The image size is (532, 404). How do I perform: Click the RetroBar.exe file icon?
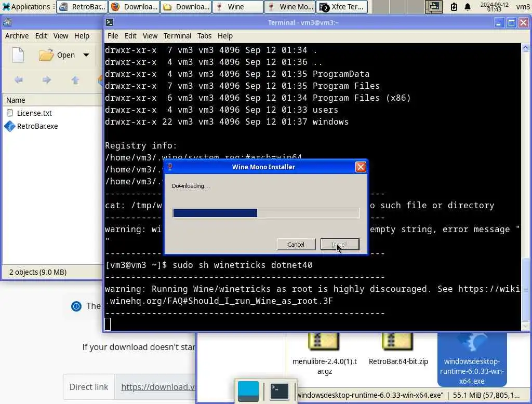click(9, 126)
